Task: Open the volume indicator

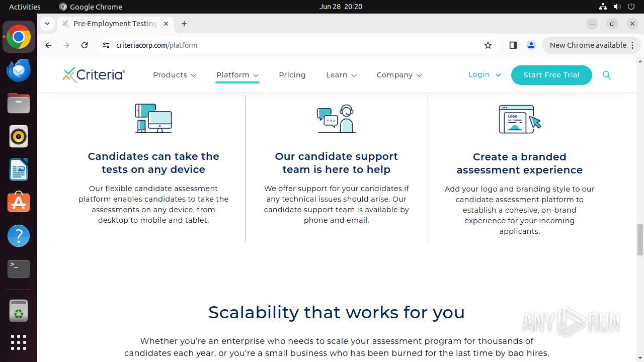Action: [x=617, y=7]
